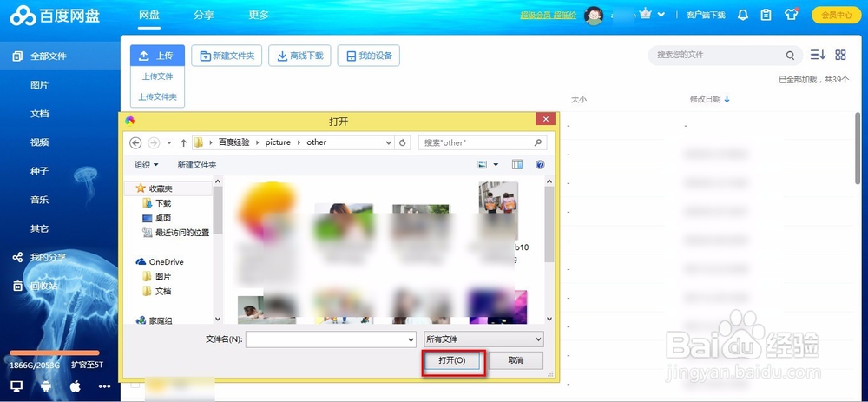868x402 pixels.
Task: Expand the address bar history dropdown
Action: pyautogui.click(x=389, y=143)
